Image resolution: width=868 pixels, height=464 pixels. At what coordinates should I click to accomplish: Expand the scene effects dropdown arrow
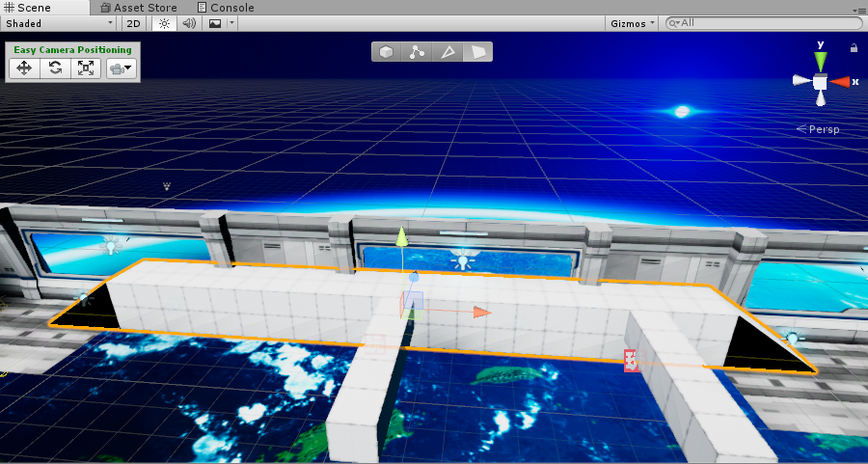pyautogui.click(x=231, y=23)
